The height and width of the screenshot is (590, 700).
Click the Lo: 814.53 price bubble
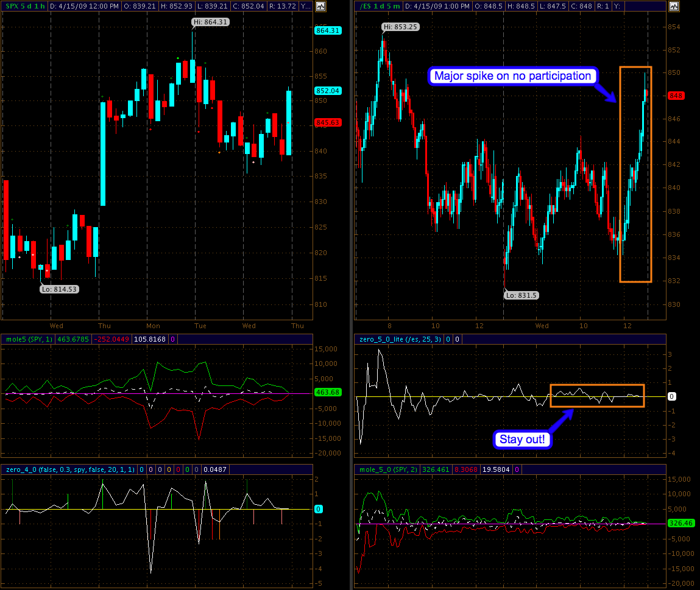point(59,289)
